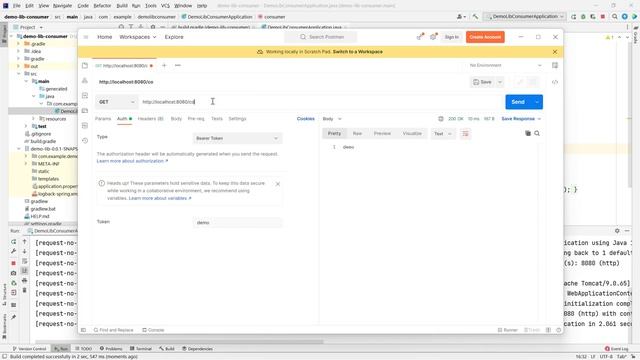The width and height of the screenshot is (640, 360).
Task: Click the Send button
Action: pyautogui.click(x=518, y=102)
